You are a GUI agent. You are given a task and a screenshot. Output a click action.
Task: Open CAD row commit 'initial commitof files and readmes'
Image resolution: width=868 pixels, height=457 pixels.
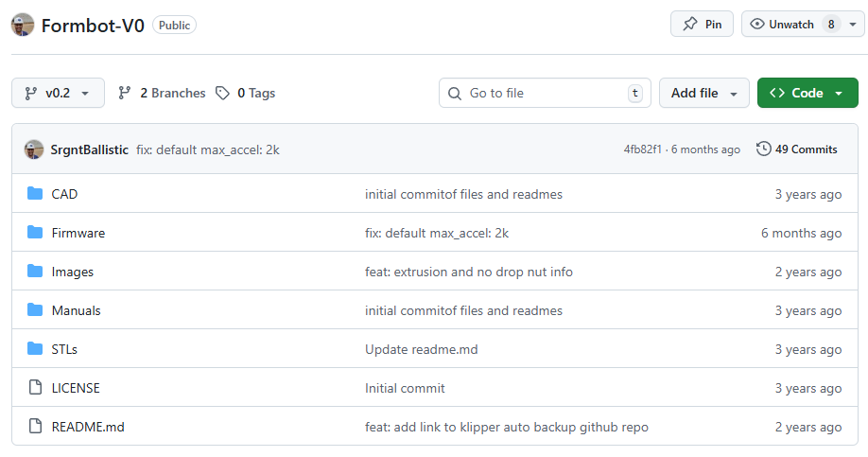coord(463,194)
